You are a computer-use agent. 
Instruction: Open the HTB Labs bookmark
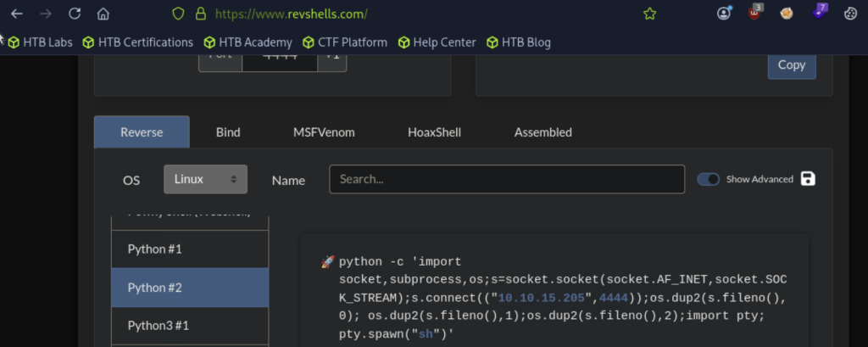click(41, 42)
